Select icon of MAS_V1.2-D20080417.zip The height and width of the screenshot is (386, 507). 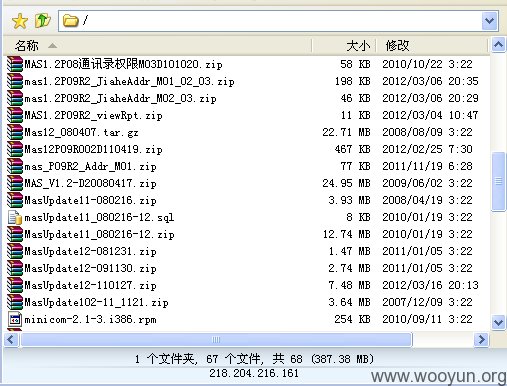15,183
